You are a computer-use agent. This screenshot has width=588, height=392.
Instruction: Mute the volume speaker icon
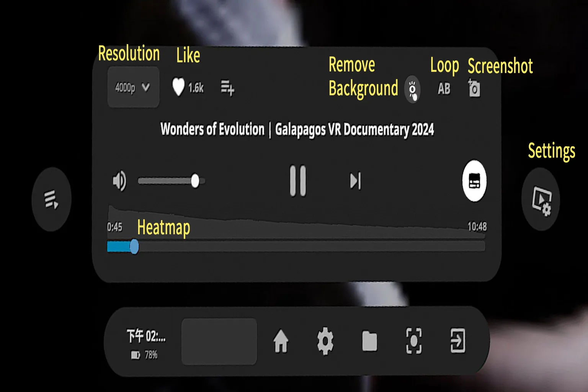[119, 181]
